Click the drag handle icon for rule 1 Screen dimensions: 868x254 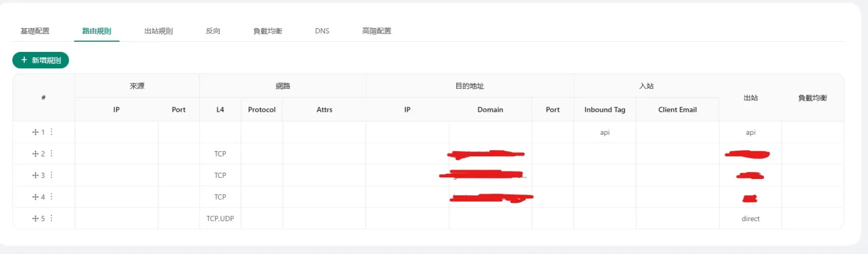[x=35, y=132]
